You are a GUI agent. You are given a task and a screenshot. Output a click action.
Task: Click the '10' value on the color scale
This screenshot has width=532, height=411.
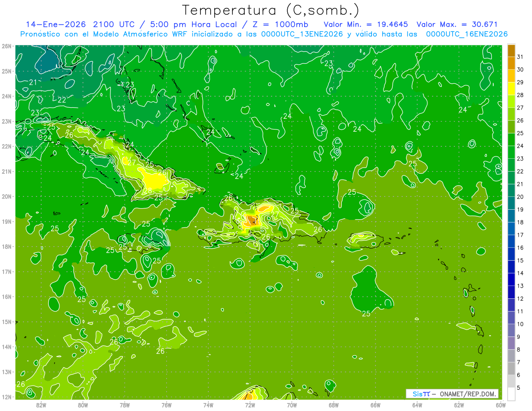520,324
